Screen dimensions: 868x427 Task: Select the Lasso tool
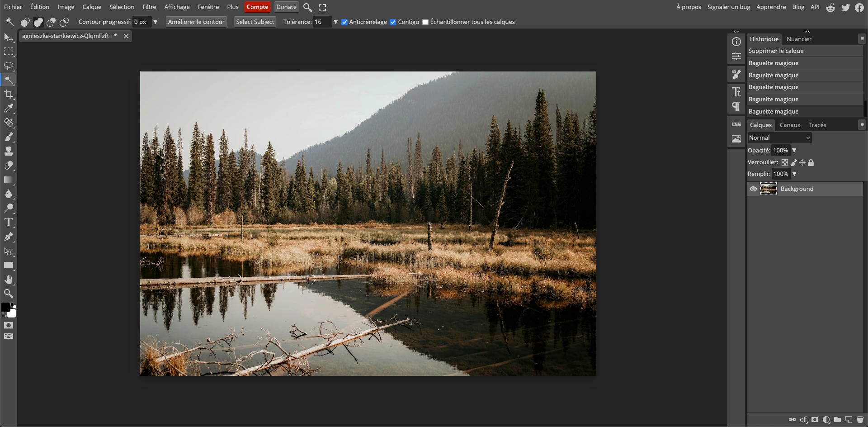pos(9,66)
